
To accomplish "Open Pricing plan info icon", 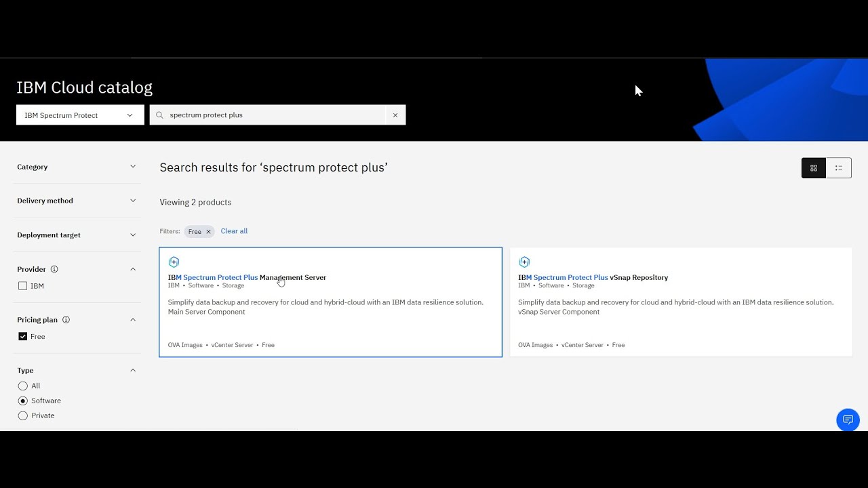I will tap(66, 320).
